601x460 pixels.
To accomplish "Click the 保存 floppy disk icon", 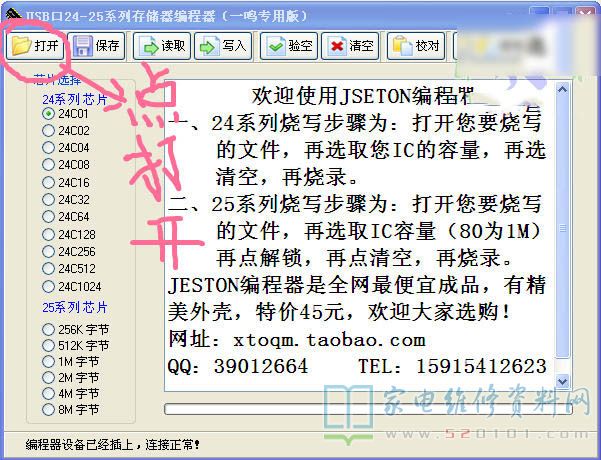I will tap(82, 46).
